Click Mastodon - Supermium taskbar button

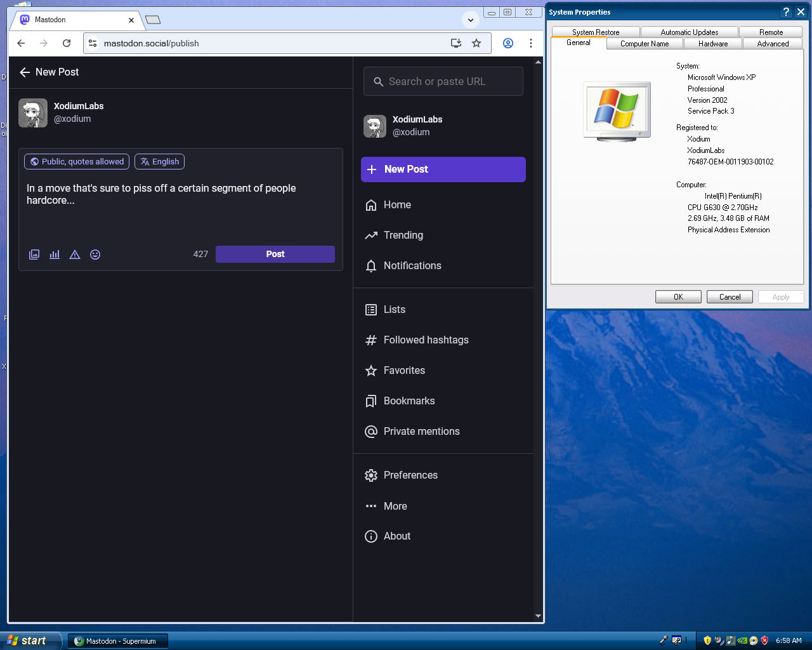[x=117, y=641]
